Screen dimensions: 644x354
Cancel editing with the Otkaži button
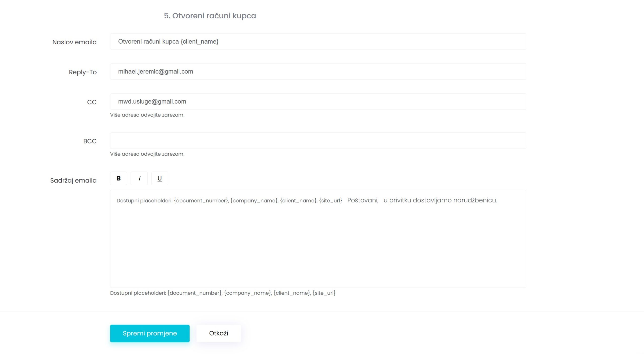click(219, 333)
